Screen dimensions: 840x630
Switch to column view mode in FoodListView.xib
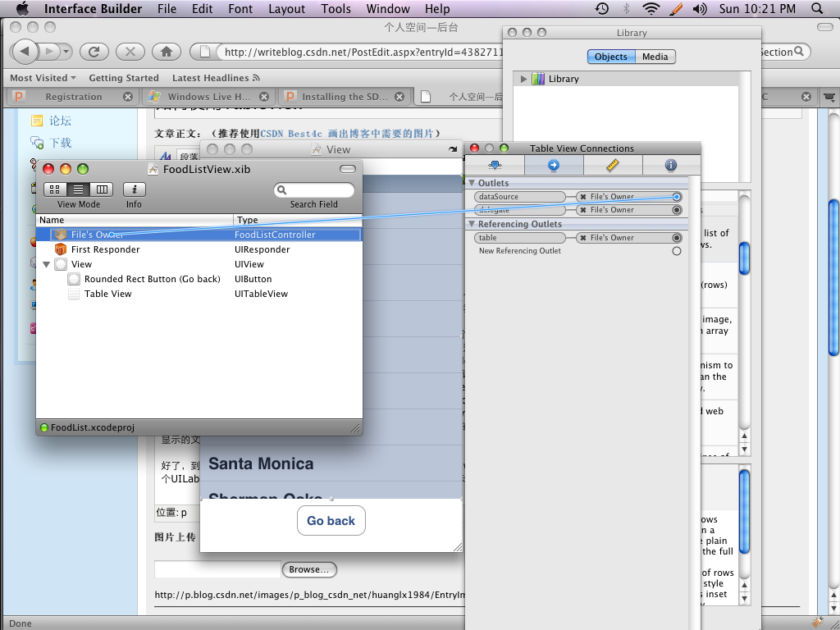[x=102, y=189]
